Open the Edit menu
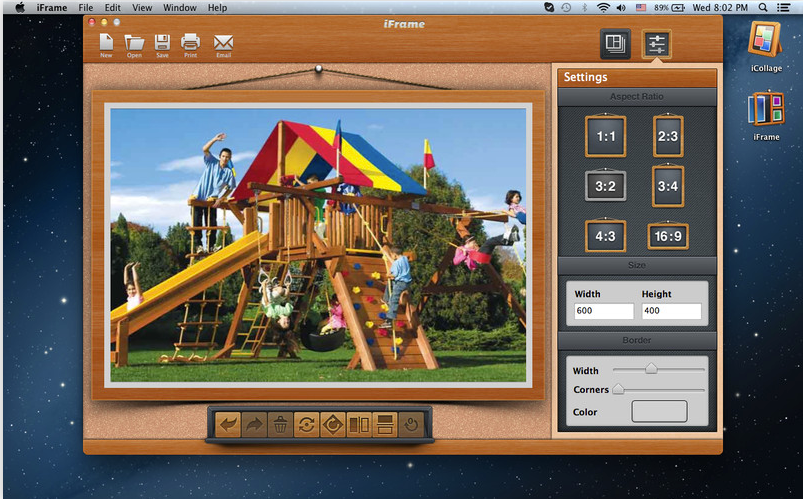 (113, 8)
